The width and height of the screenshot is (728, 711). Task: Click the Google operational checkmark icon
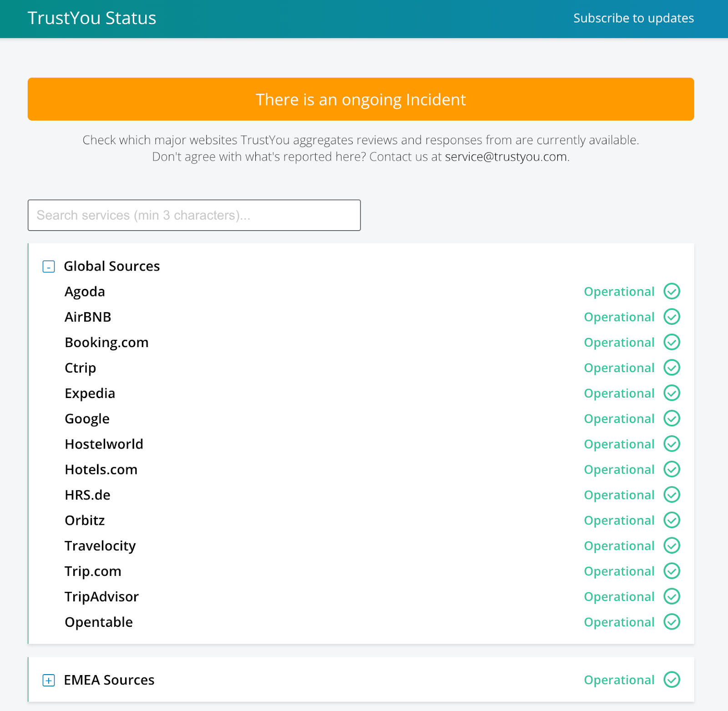tap(672, 419)
